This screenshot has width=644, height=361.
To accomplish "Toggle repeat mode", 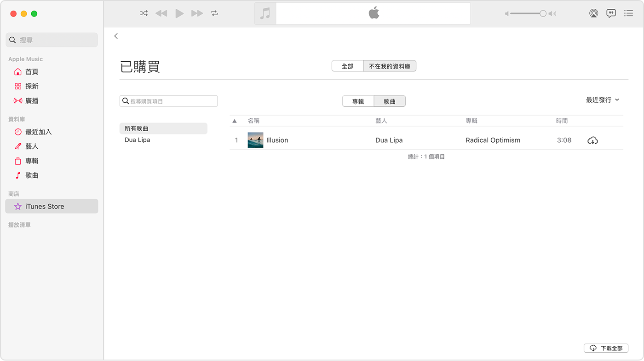I will pos(214,13).
